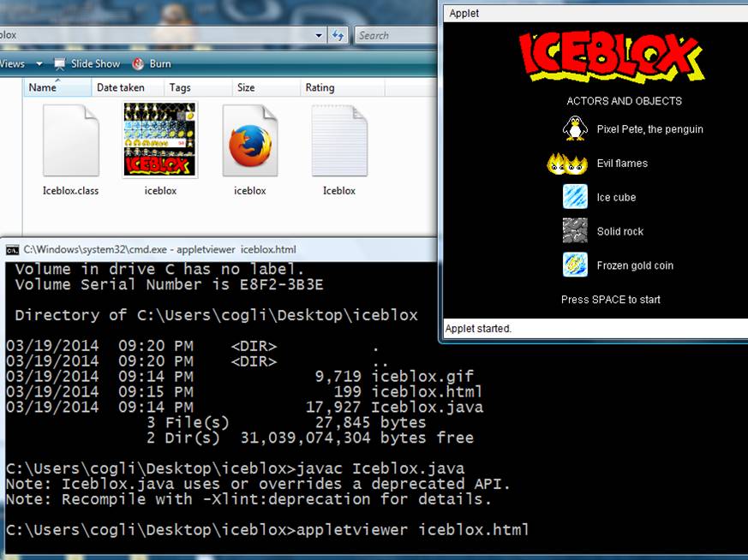Viewport: 748px width, 560px height.
Task: Click the 'Press SPACE to start' text
Action: point(611,300)
